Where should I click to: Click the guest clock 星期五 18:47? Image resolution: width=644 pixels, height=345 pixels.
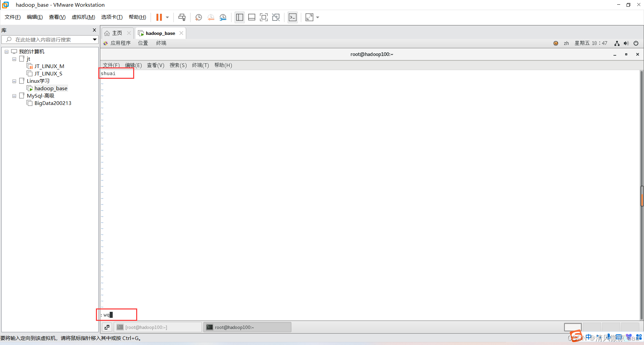click(x=591, y=43)
